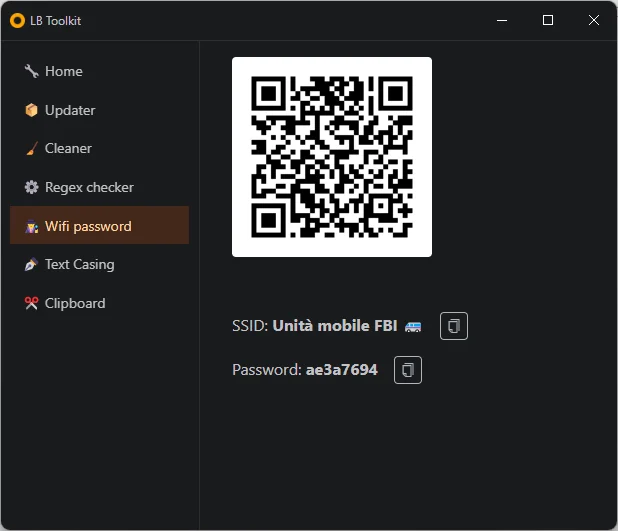Image resolution: width=618 pixels, height=531 pixels.
Task: Open the Text Casing tool
Action: pos(99,265)
